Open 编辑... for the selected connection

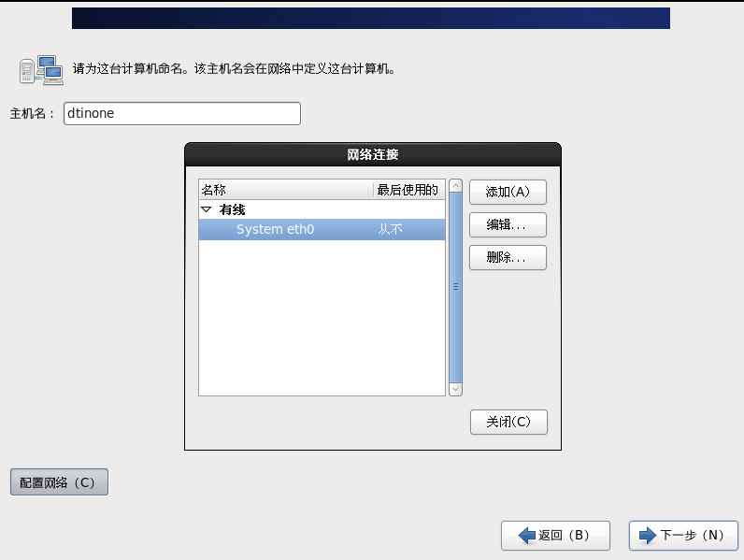point(508,224)
